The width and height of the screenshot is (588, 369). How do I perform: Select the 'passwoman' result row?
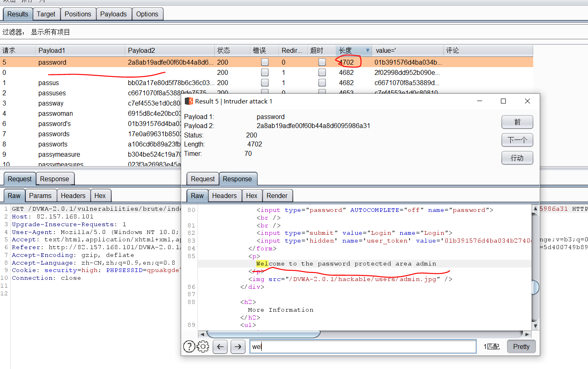90,113
